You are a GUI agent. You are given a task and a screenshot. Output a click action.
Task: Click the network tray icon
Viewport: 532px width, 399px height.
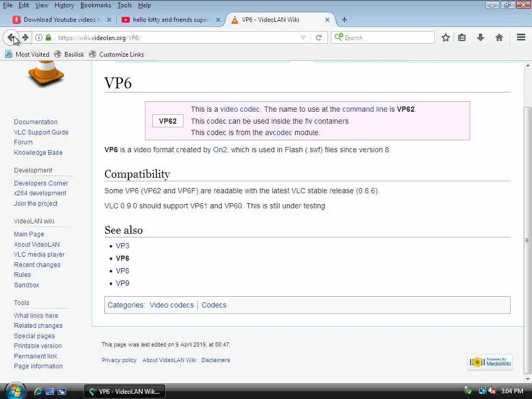tap(482, 391)
